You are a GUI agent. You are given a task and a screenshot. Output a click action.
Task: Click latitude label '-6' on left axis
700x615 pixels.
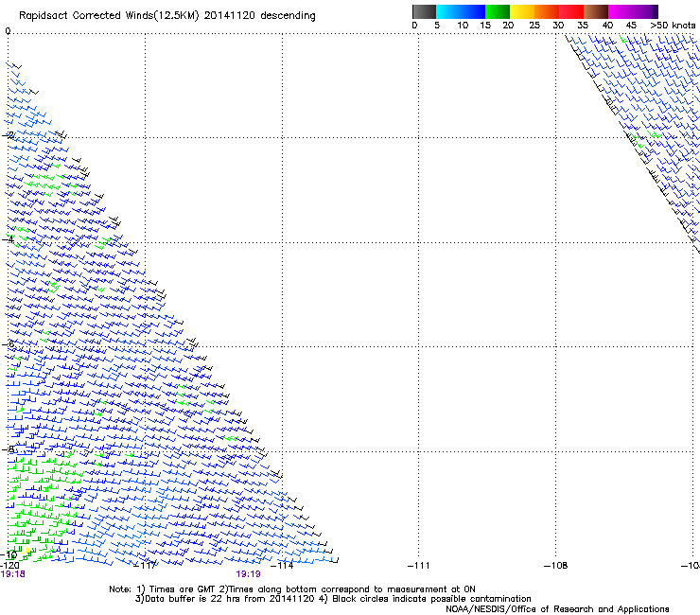[8, 343]
